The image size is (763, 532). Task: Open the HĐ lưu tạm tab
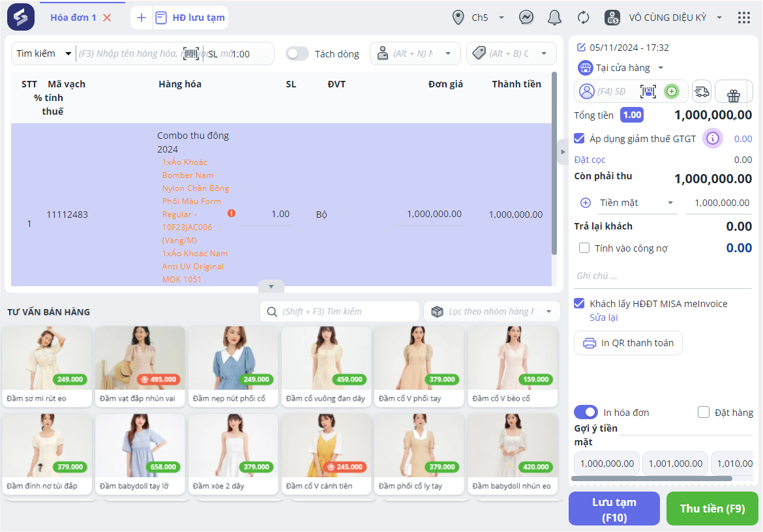tap(190, 18)
